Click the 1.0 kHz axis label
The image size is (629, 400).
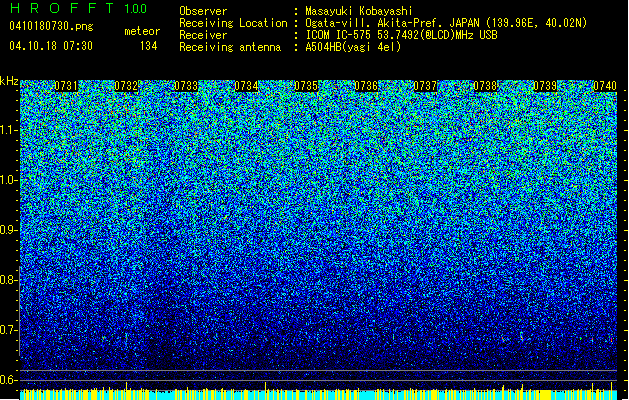point(8,180)
